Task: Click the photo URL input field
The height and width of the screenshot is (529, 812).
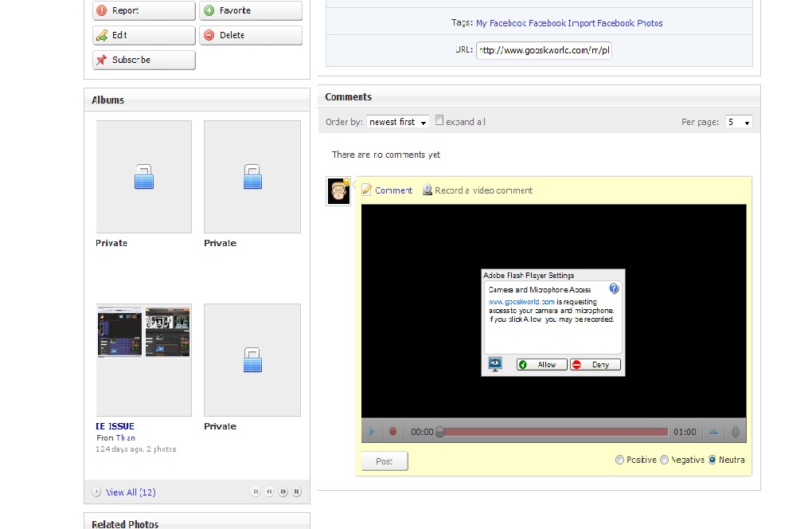Action: [544, 50]
